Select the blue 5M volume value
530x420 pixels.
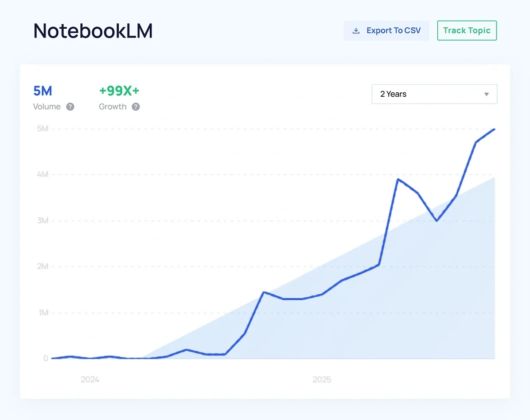(x=43, y=91)
